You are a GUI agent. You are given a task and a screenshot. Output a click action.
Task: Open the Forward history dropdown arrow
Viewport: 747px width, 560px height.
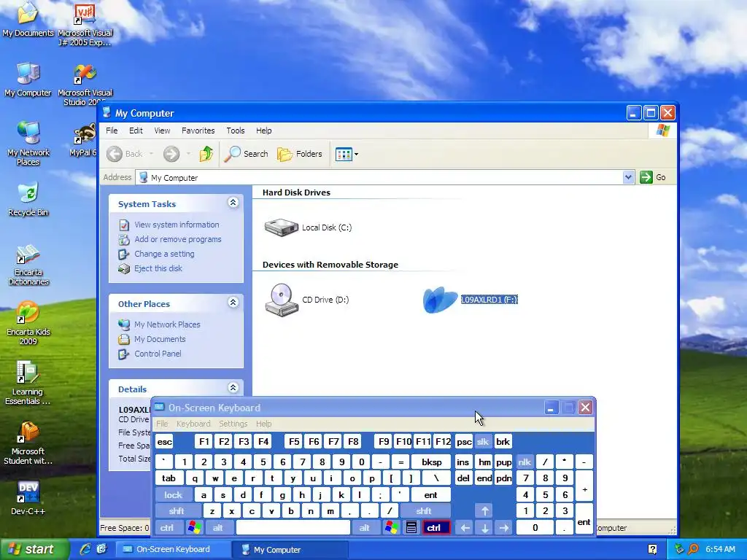pos(188,154)
